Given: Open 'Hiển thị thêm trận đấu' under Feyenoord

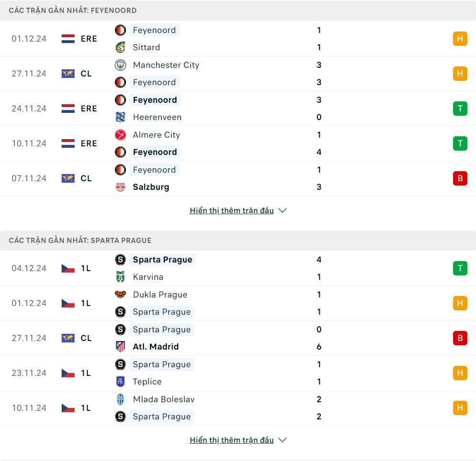Looking at the screenshot, I should pyautogui.click(x=231, y=210).
